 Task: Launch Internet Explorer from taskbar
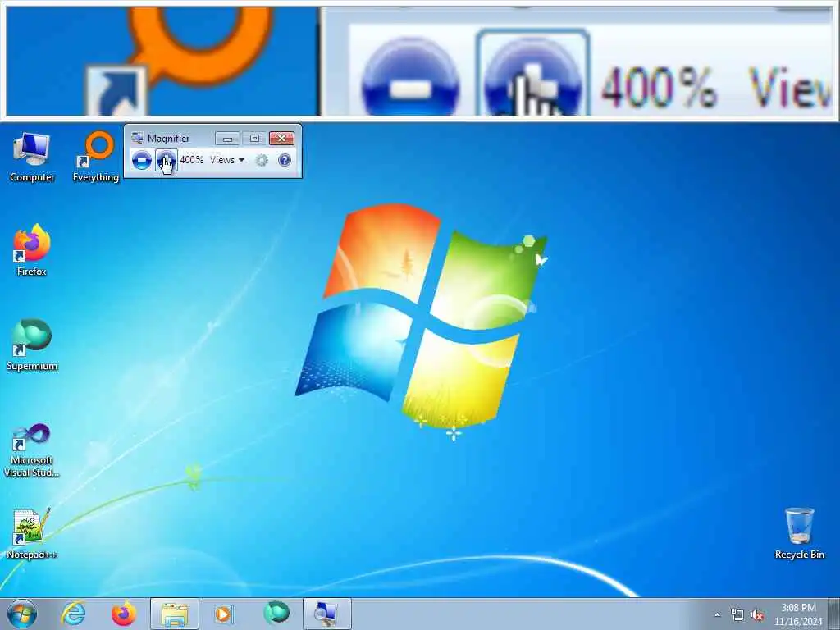click(73, 614)
